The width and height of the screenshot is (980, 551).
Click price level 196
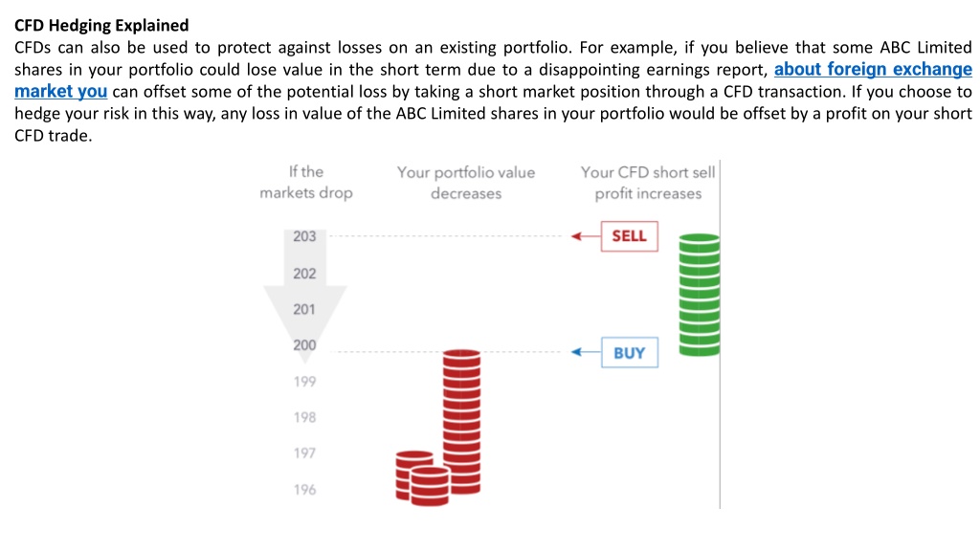tap(304, 490)
